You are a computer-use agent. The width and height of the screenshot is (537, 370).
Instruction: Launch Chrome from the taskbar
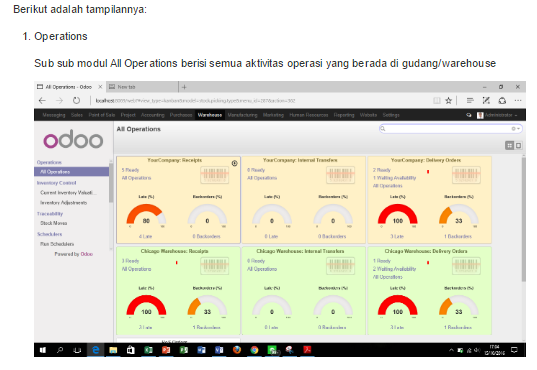pos(254,350)
